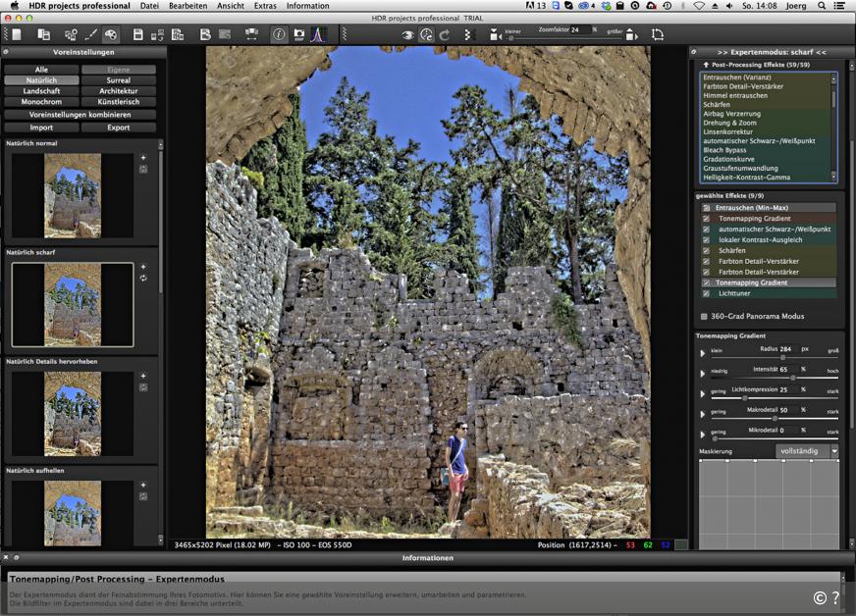
Task: Enable '360-Grad Panorama Modus' checkbox
Action: (704, 317)
